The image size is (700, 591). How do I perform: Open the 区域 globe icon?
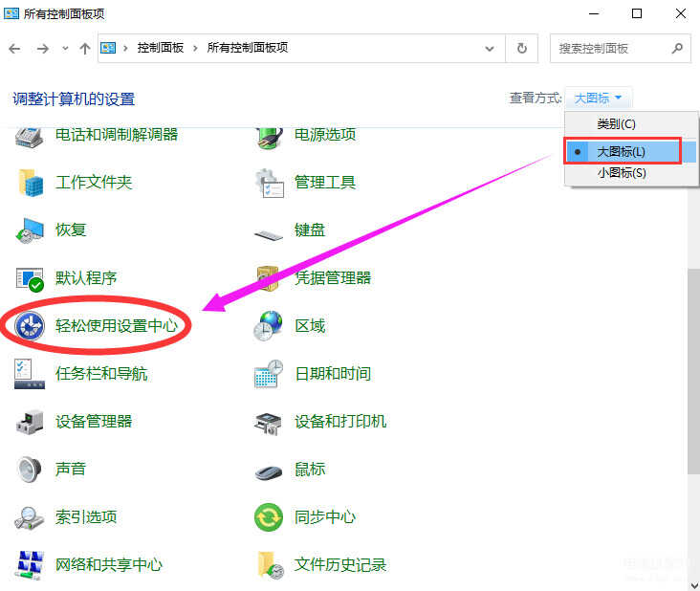(268, 326)
